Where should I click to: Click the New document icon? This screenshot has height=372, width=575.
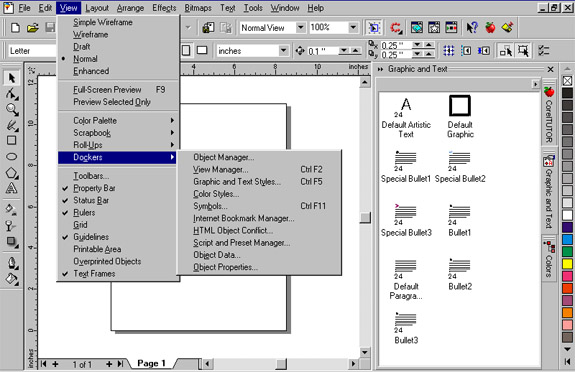tap(15, 28)
